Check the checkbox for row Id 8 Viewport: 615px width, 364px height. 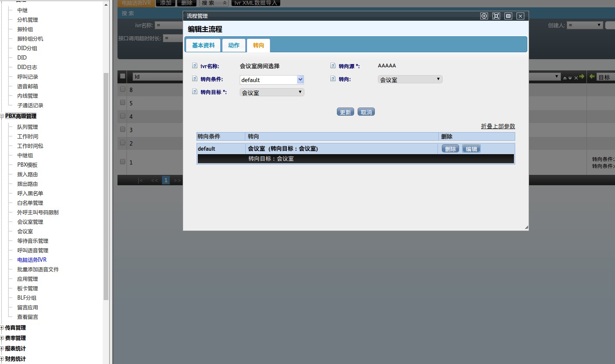coord(123,89)
